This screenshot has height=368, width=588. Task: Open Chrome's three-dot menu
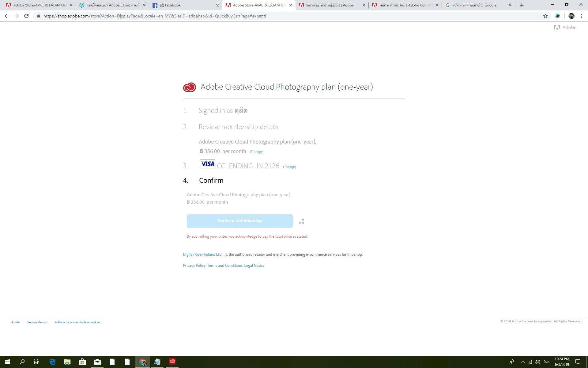(x=581, y=16)
